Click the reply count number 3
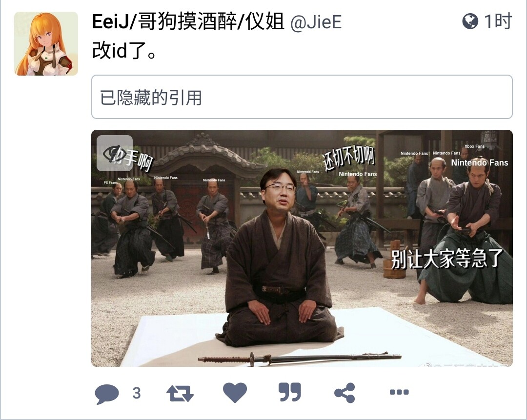 tap(137, 393)
